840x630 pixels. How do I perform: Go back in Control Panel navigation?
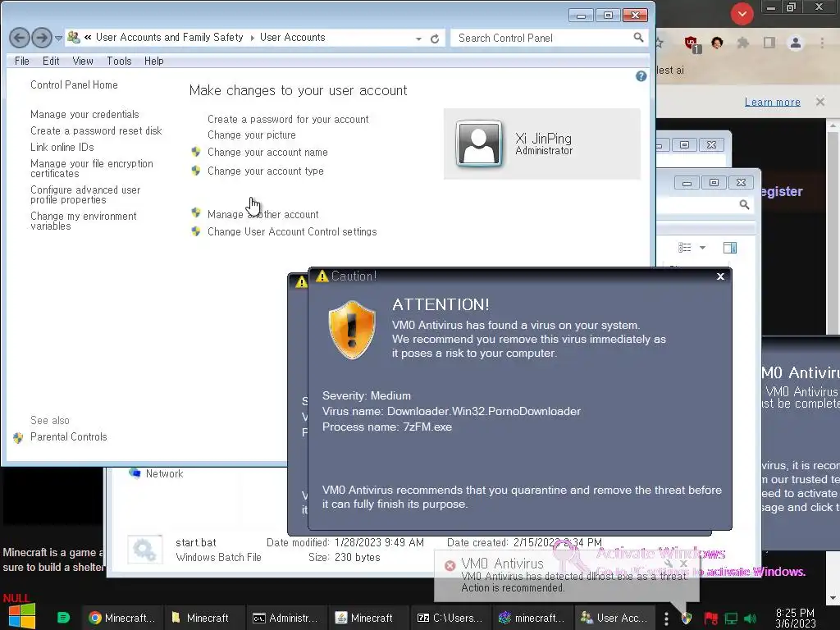coord(20,38)
